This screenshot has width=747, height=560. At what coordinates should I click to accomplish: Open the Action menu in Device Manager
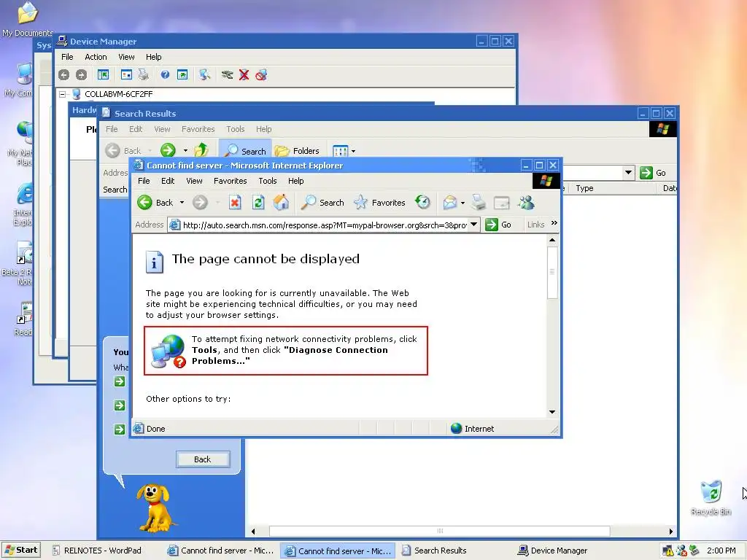point(96,57)
